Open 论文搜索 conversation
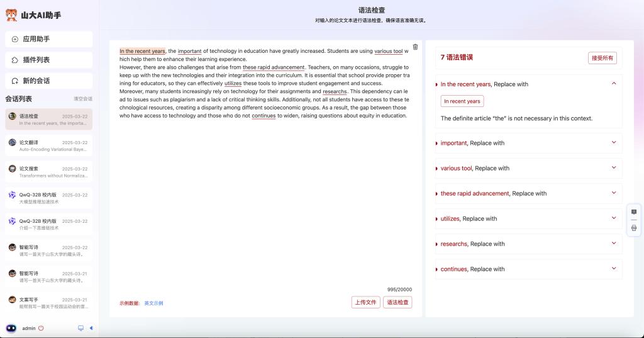The height and width of the screenshot is (338, 644). pyautogui.click(x=49, y=172)
